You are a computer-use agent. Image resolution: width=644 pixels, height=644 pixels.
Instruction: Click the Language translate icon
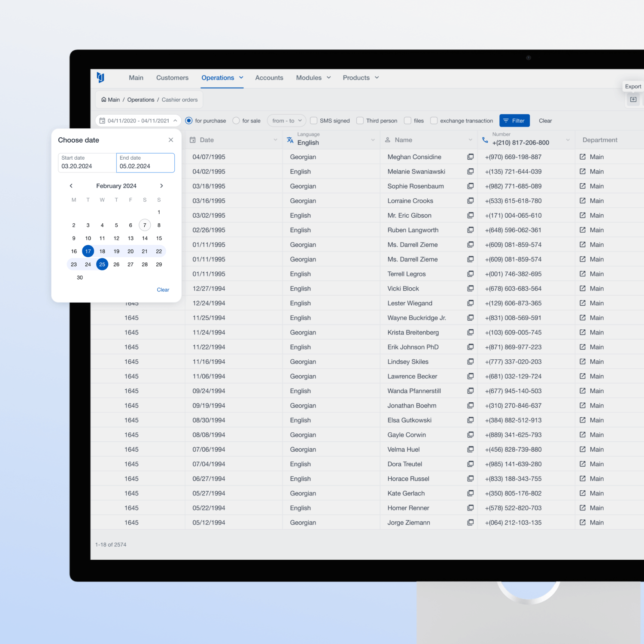pos(290,140)
